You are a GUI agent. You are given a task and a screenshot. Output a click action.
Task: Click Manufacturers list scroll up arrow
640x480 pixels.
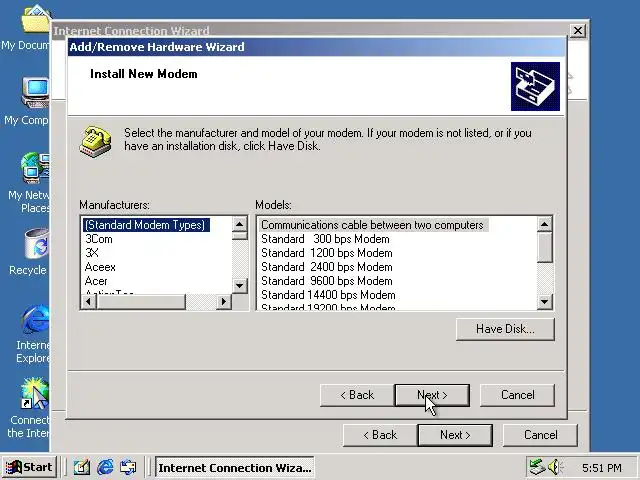pyautogui.click(x=240, y=224)
